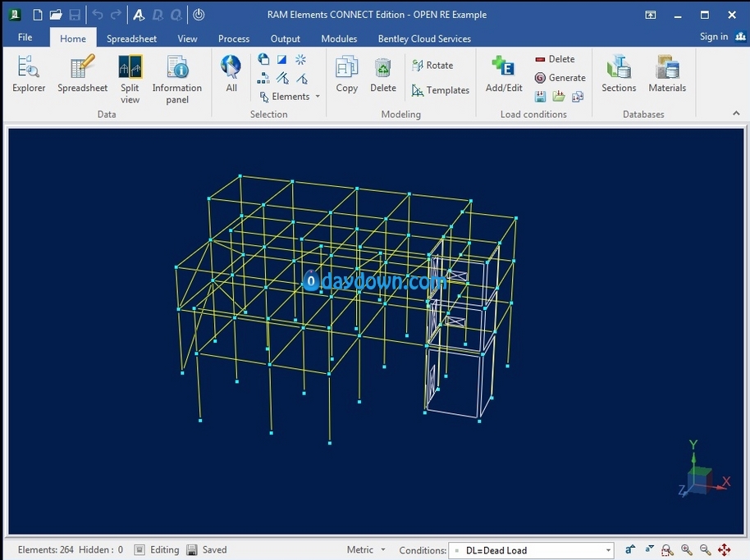Viewport: 750px width, 560px height.
Task: Click the Open file folder icon
Action: [56, 15]
